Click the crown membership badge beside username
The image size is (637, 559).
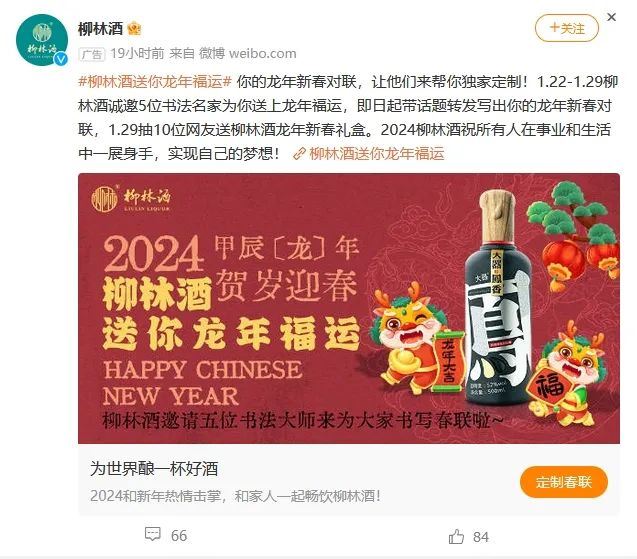pyautogui.click(x=134, y=29)
